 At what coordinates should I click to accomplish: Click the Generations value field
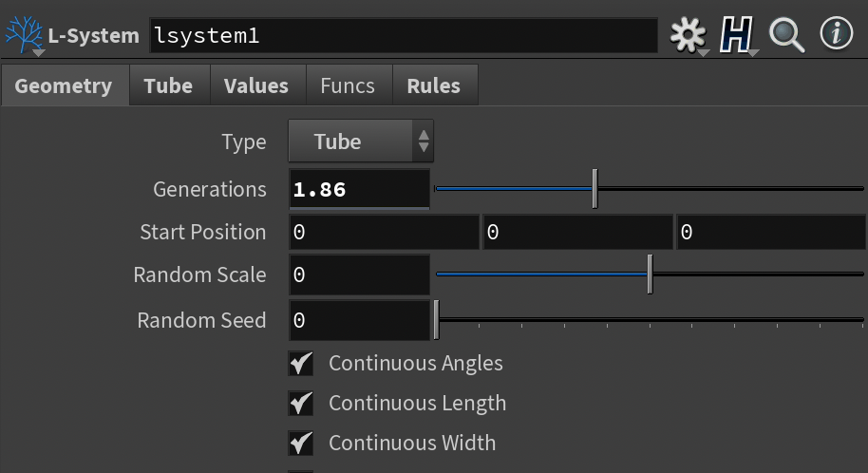[x=359, y=189]
